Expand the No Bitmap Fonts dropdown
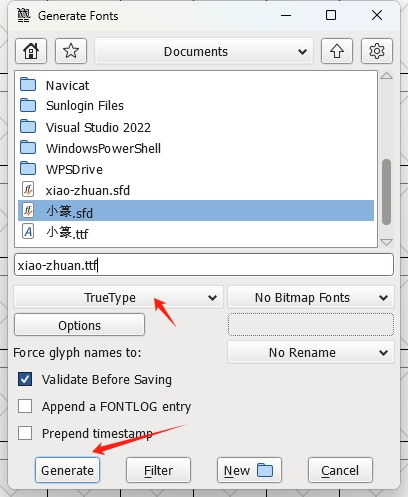Viewport: 408px width, 497px height. (x=311, y=297)
